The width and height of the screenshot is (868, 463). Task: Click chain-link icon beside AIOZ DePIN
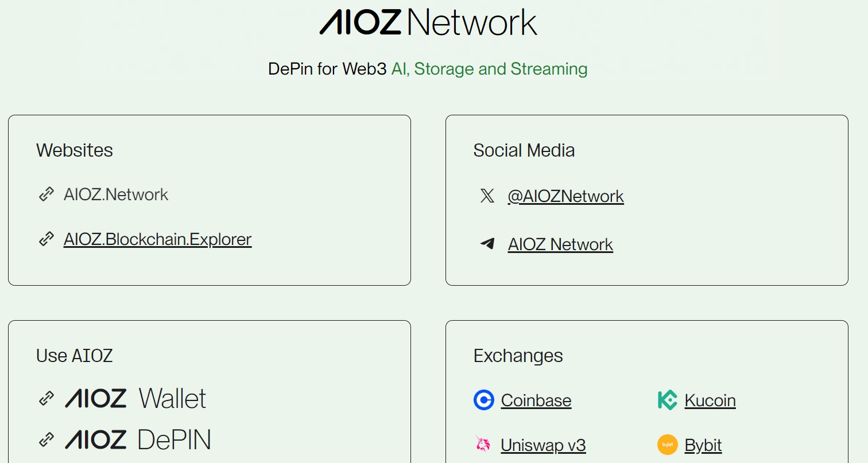click(46, 440)
